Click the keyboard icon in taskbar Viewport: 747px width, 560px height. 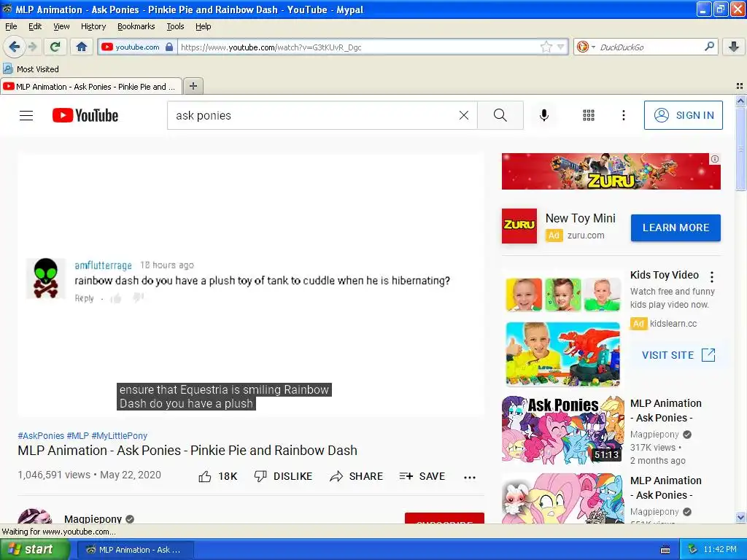point(665,550)
